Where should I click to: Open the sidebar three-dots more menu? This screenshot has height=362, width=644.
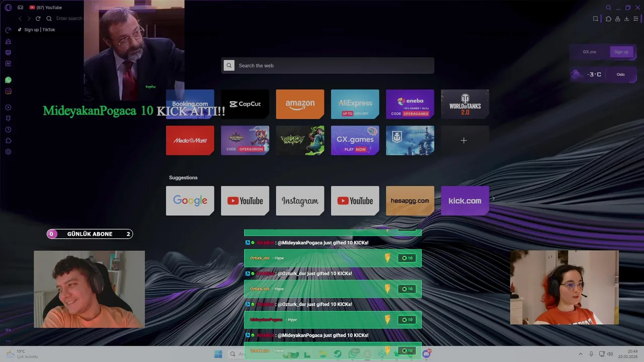[8, 341]
